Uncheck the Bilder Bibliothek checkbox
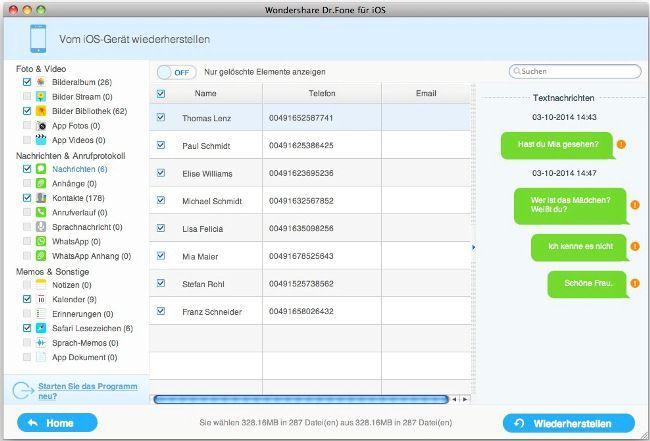This screenshot has width=650, height=441. 27,111
